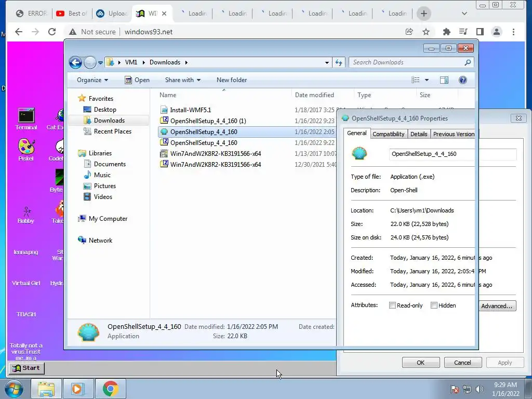Open Chrome extensions puzzle icon
This screenshot has height=399, width=532.
[x=446, y=32]
